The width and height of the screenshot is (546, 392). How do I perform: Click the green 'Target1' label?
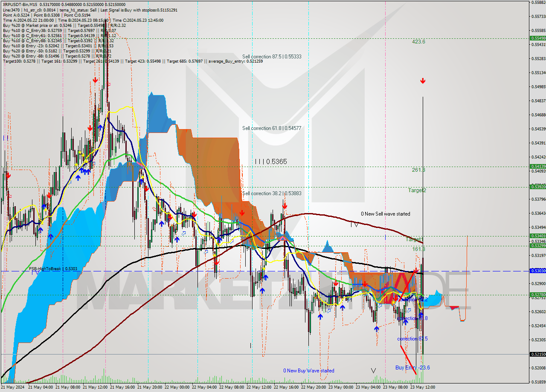414,240
